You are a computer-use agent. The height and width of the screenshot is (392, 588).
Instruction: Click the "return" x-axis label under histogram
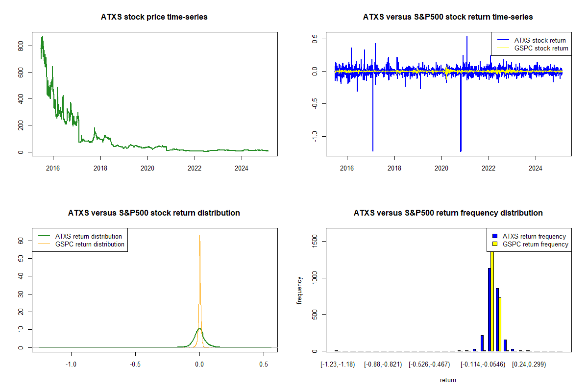[448, 380]
